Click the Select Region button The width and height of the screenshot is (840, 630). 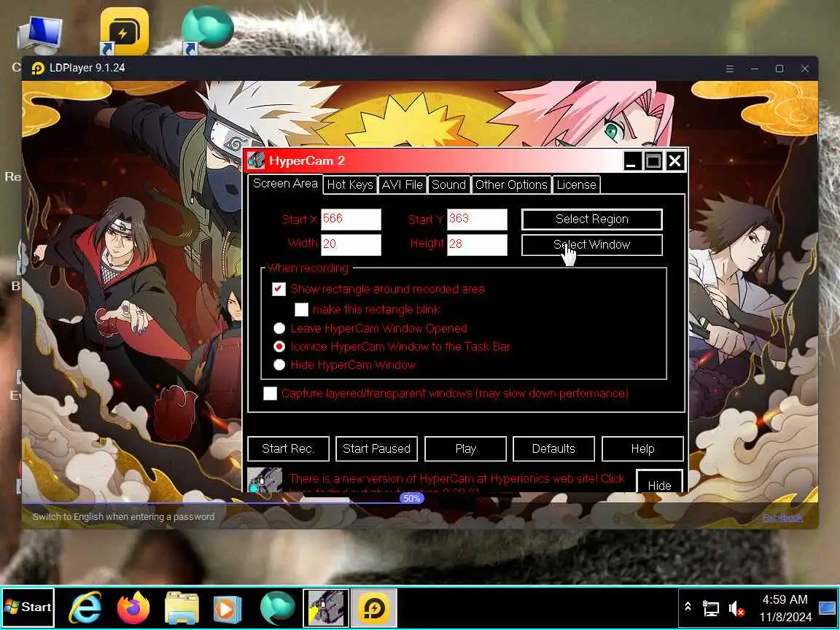coord(592,219)
